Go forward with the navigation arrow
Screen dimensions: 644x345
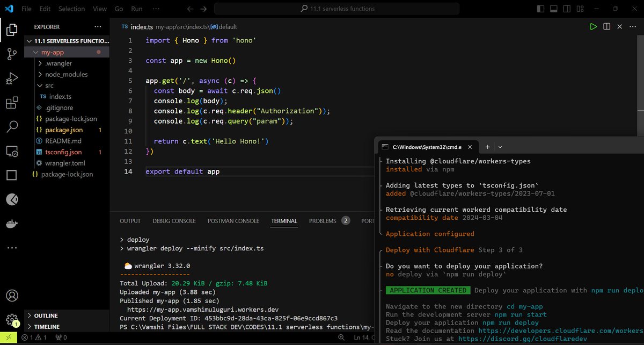(x=203, y=9)
